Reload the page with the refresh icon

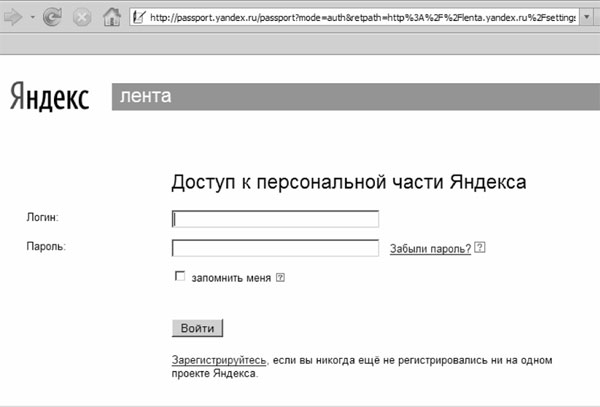(x=52, y=17)
